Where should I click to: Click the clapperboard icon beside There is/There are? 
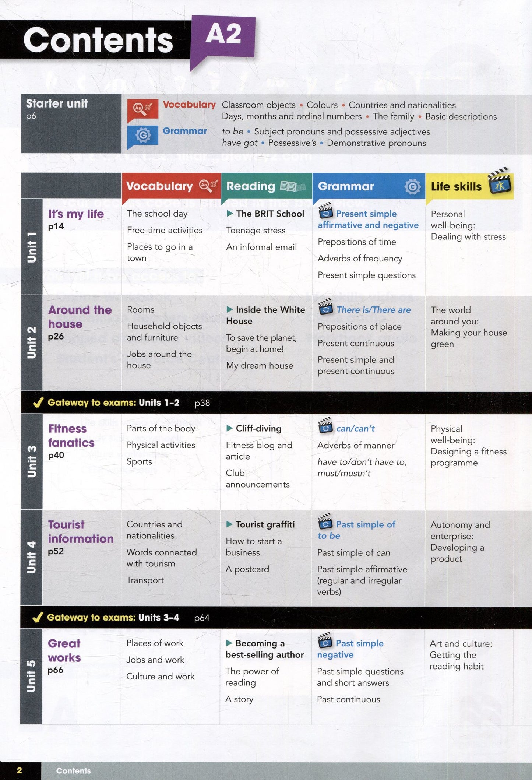coord(325,307)
